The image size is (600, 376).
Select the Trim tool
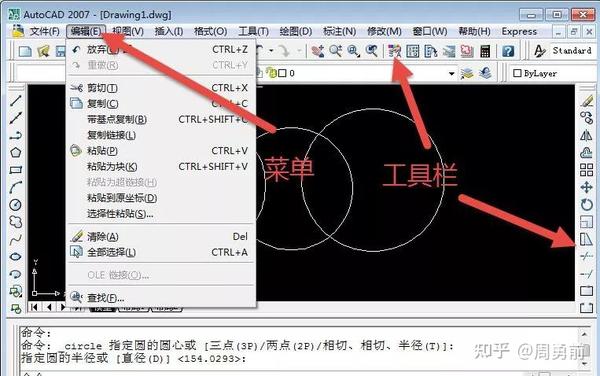(587, 256)
